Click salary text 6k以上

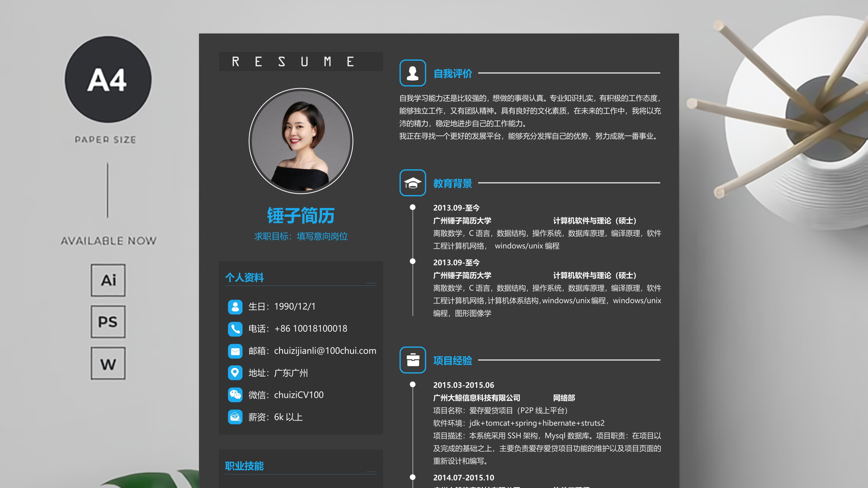(x=288, y=417)
